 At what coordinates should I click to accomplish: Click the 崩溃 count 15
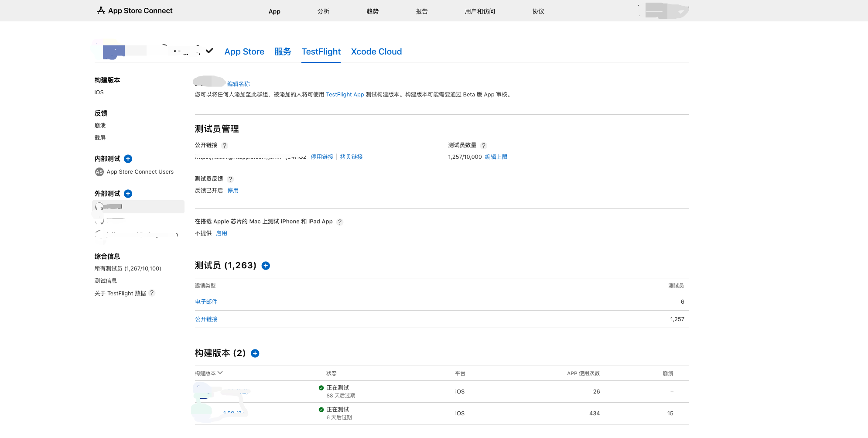pyautogui.click(x=670, y=414)
